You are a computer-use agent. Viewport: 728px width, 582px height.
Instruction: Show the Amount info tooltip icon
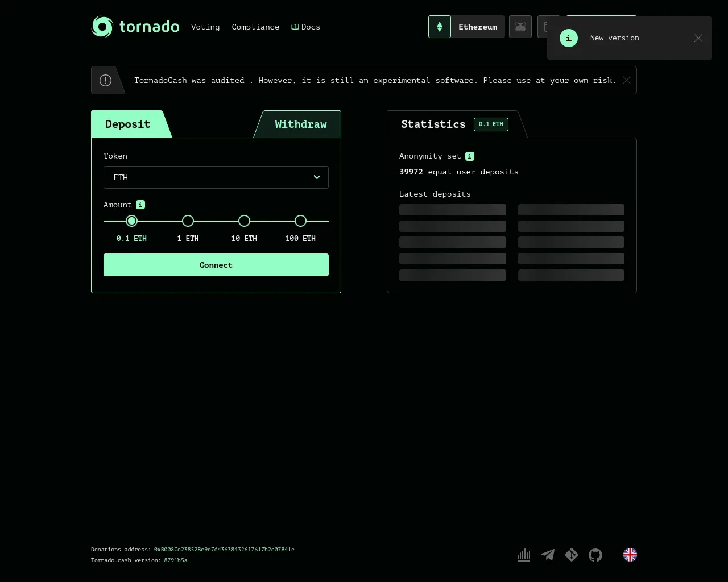(140, 205)
